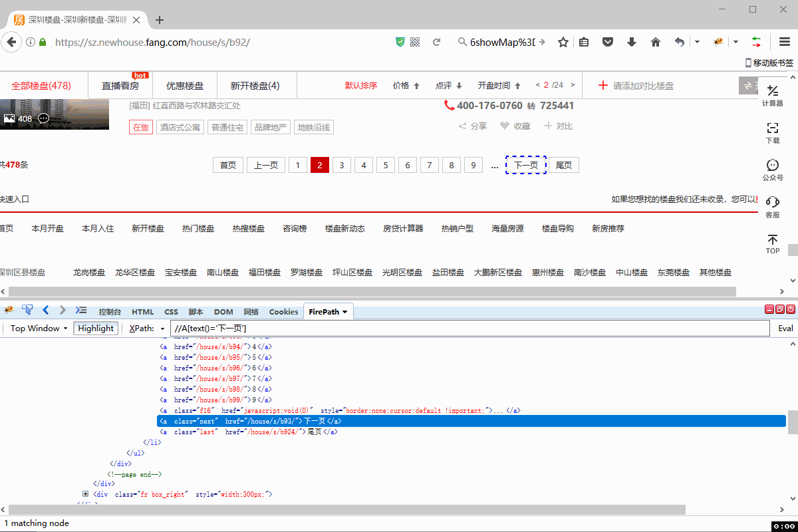Click the red-green arrows extension icon
This screenshot has height=532, width=798.
pyautogui.click(x=757, y=42)
